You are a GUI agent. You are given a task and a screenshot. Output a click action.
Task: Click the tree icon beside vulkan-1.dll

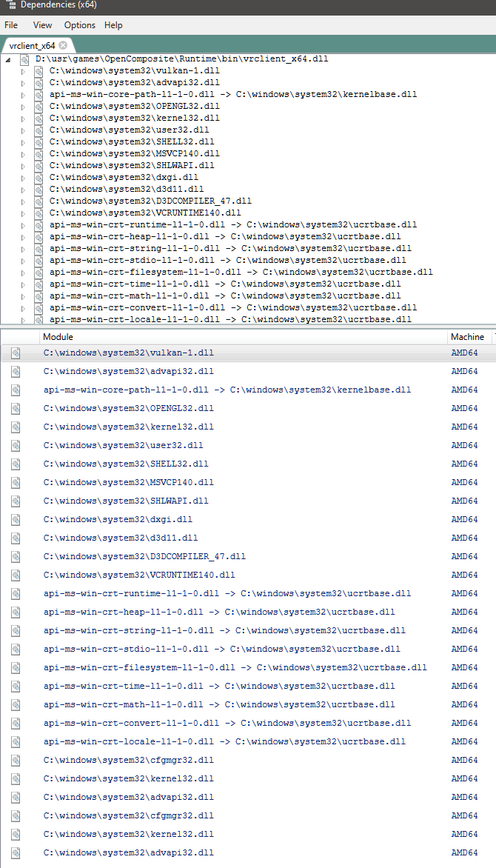point(38,71)
